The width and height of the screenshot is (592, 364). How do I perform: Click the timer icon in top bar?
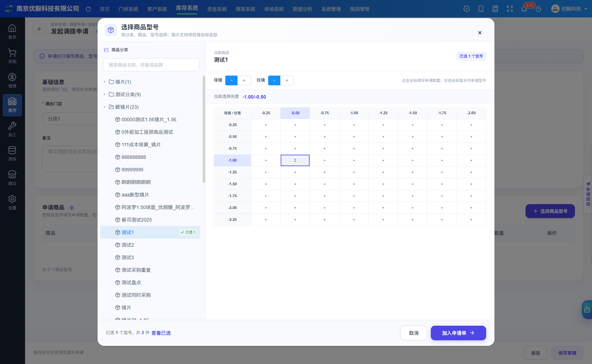538,9
